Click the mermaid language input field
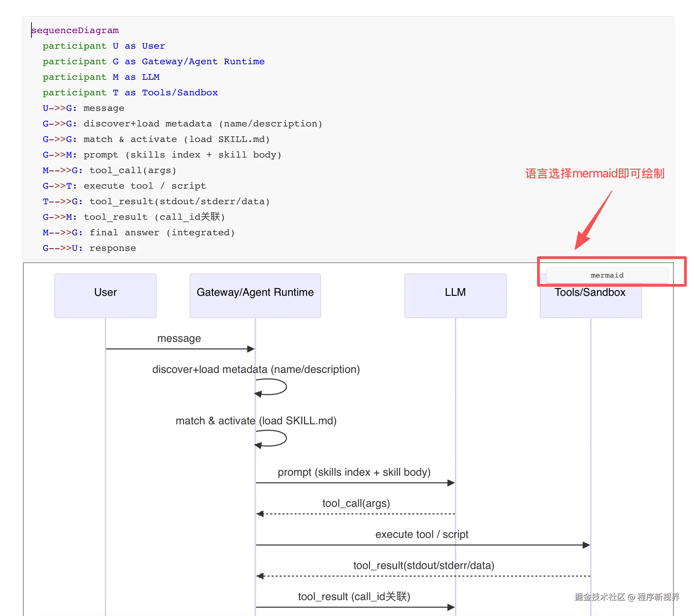 (x=607, y=275)
